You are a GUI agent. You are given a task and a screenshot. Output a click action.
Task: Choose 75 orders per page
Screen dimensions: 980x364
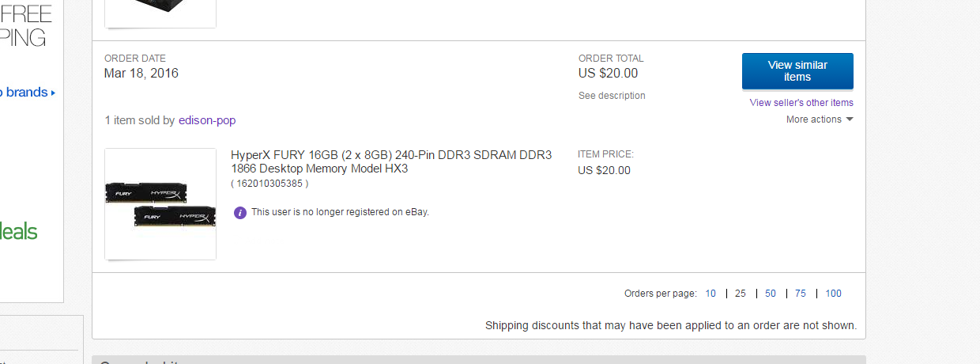(x=801, y=294)
